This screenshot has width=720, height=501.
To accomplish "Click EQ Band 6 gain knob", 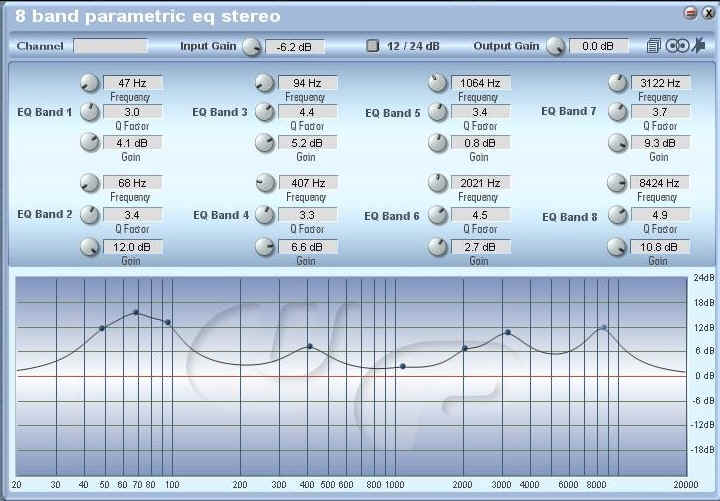I will [438, 247].
